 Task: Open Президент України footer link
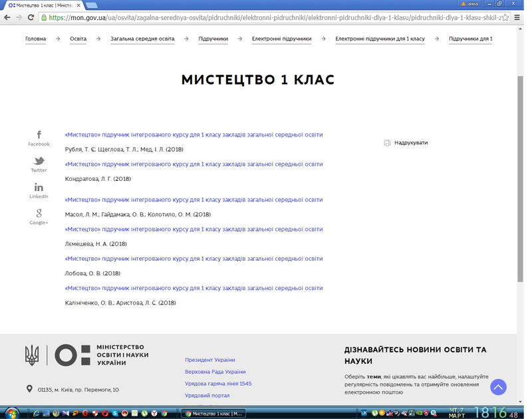tap(210, 360)
